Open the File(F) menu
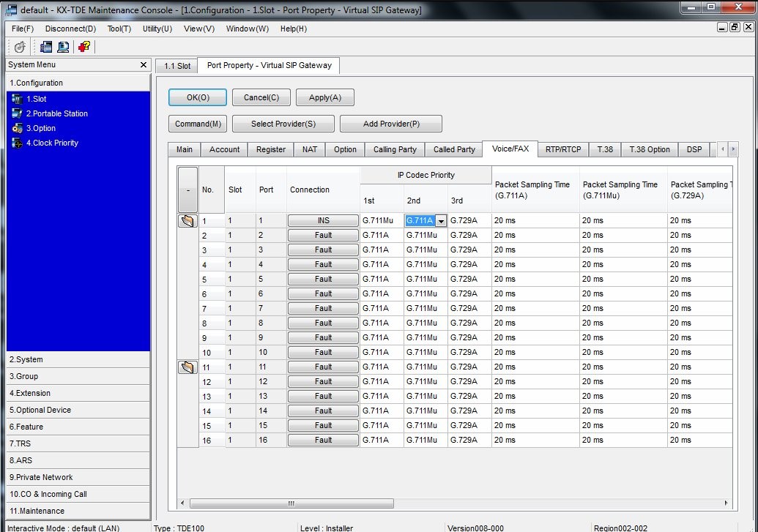This screenshot has width=758, height=532. coord(23,29)
